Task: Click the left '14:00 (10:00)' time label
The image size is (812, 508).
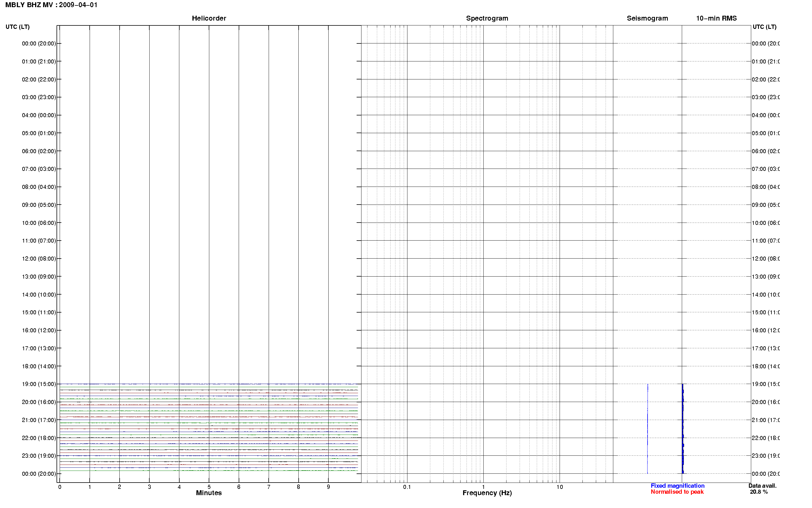Action: pyautogui.click(x=39, y=295)
